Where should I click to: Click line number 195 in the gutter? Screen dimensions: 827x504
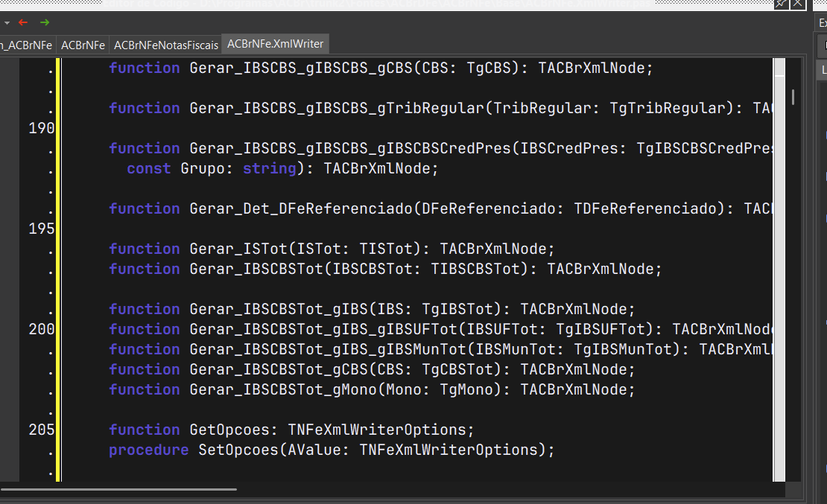click(x=41, y=229)
